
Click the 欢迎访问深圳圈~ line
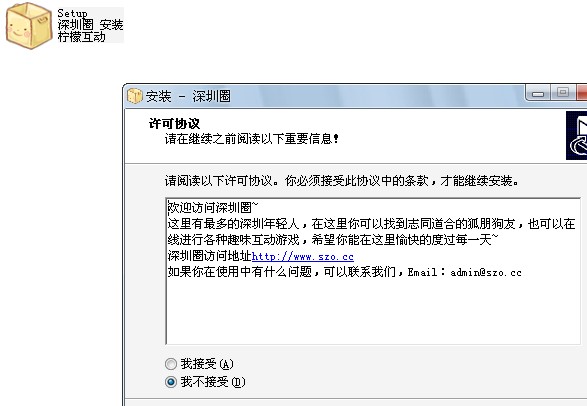coord(213,207)
